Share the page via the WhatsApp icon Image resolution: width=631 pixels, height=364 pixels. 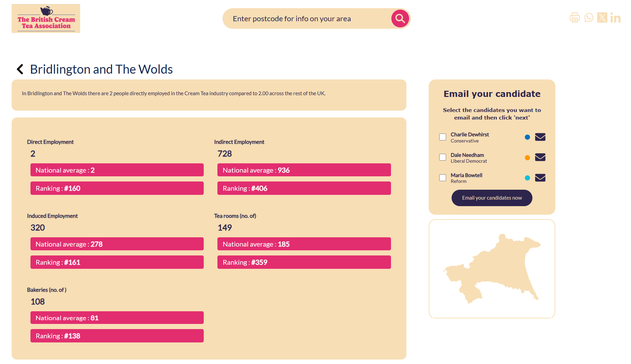coord(589,17)
